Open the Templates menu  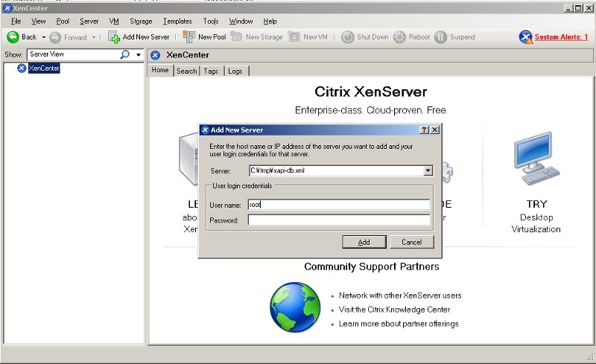[x=177, y=22]
